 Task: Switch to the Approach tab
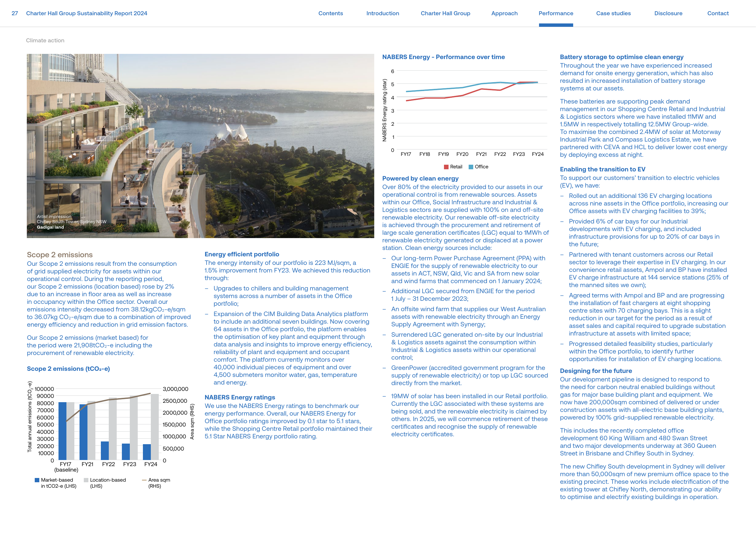coord(504,13)
